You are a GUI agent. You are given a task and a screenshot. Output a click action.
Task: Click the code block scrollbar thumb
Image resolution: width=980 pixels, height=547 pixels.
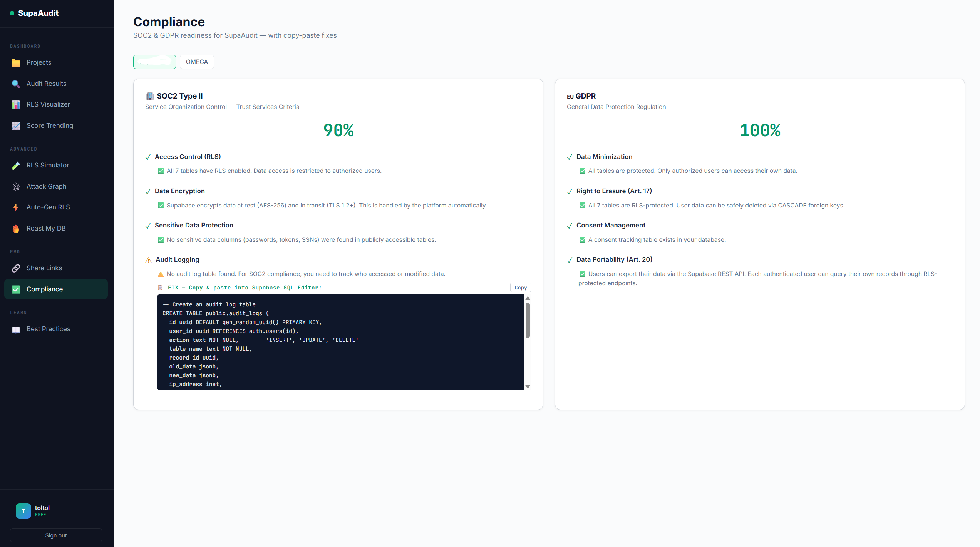(x=528, y=321)
